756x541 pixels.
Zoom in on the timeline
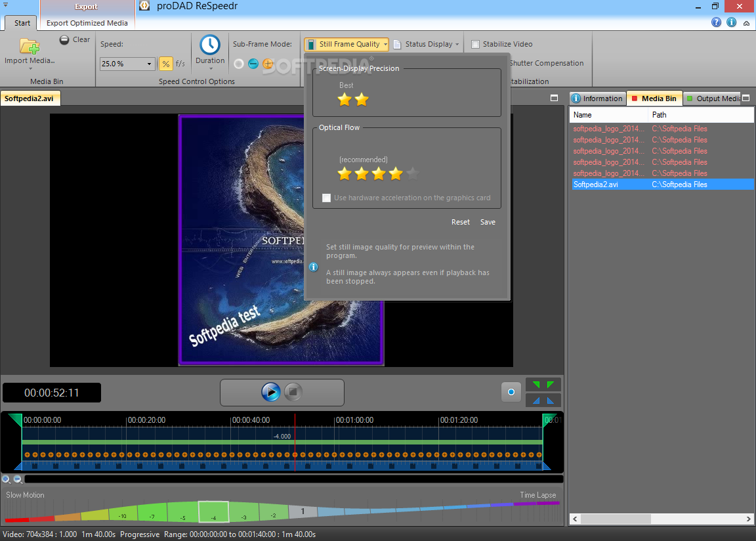[x=7, y=479]
